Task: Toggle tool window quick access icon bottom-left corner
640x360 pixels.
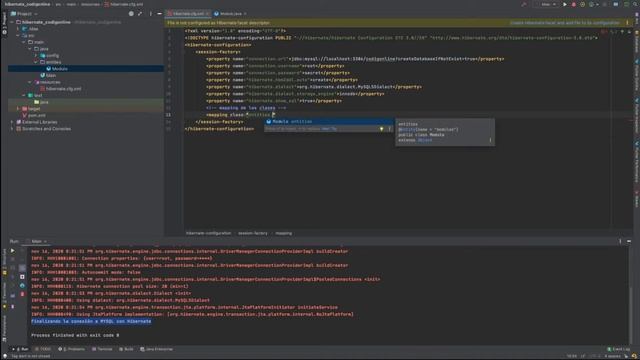Action: (4, 356)
